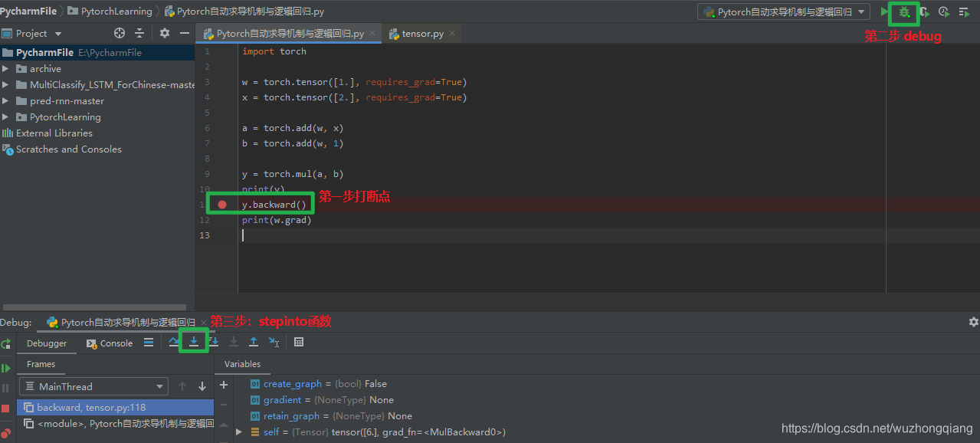Click the Pause program icon
Screen dimensions: 980x443
coord(6,389)
